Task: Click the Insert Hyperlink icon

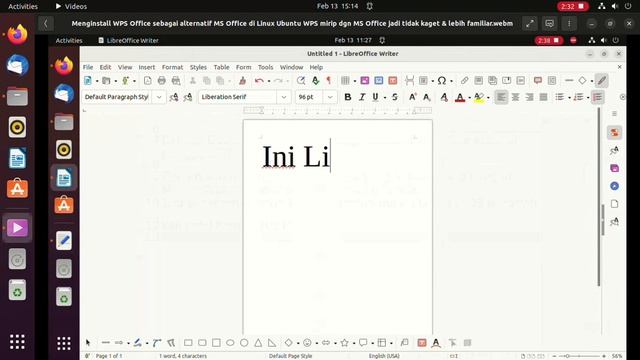Action: pos(464,80)
